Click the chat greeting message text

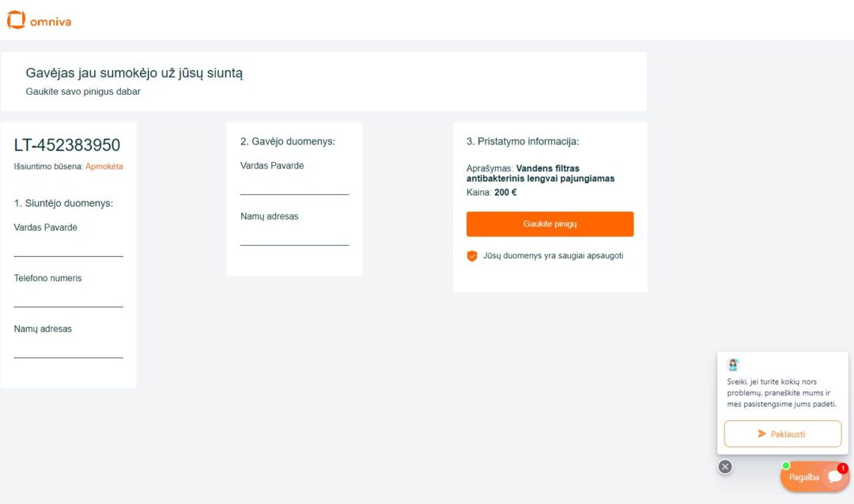781,393
